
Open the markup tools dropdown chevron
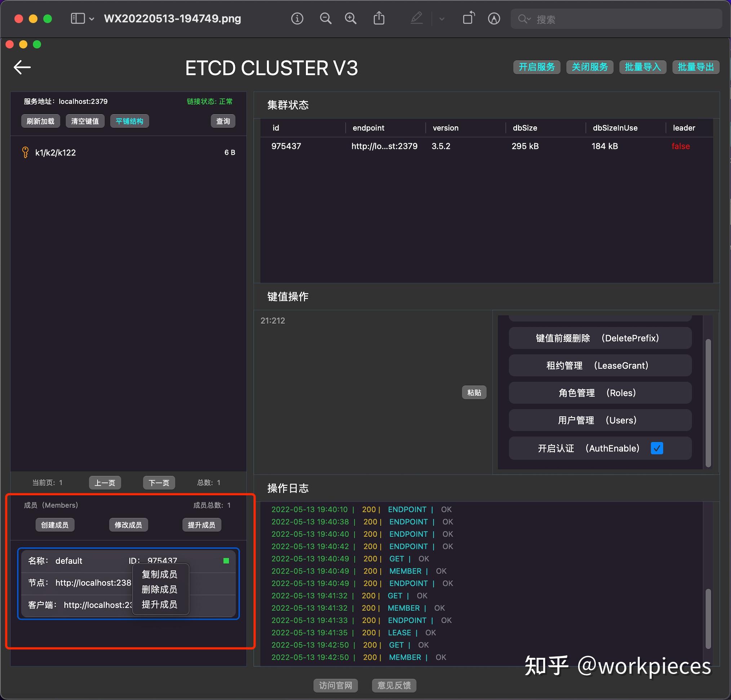442,18
